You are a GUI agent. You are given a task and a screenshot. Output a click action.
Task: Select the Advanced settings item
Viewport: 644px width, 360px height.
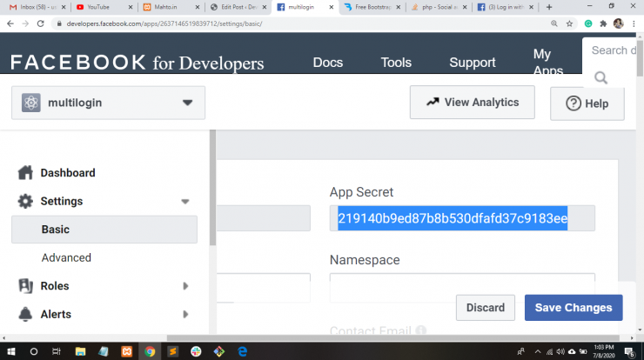[x=66, y=257]
